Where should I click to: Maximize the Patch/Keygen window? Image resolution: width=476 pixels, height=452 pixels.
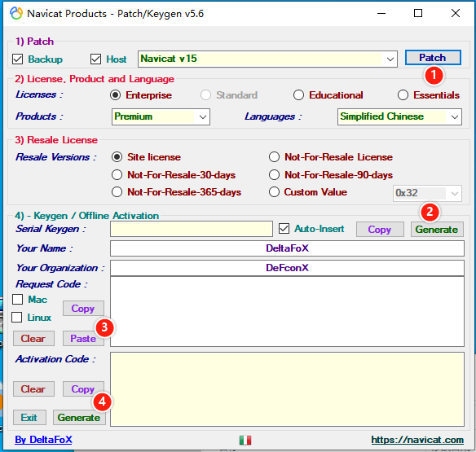[418, 13]
